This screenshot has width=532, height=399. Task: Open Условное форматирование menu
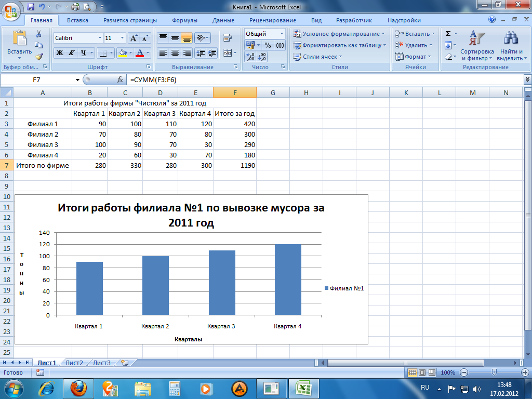339,34
